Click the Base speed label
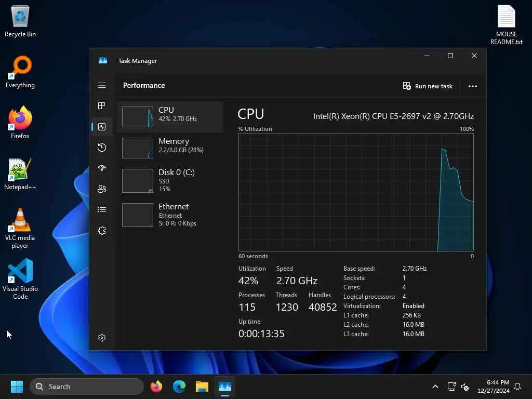This screenshot has width=532, height=399. [359, 269]
